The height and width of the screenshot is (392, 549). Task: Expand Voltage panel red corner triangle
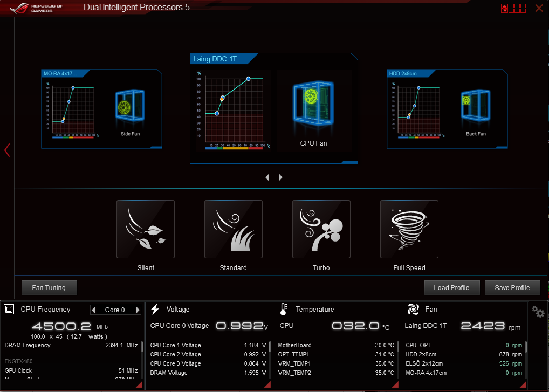point(267,384)
